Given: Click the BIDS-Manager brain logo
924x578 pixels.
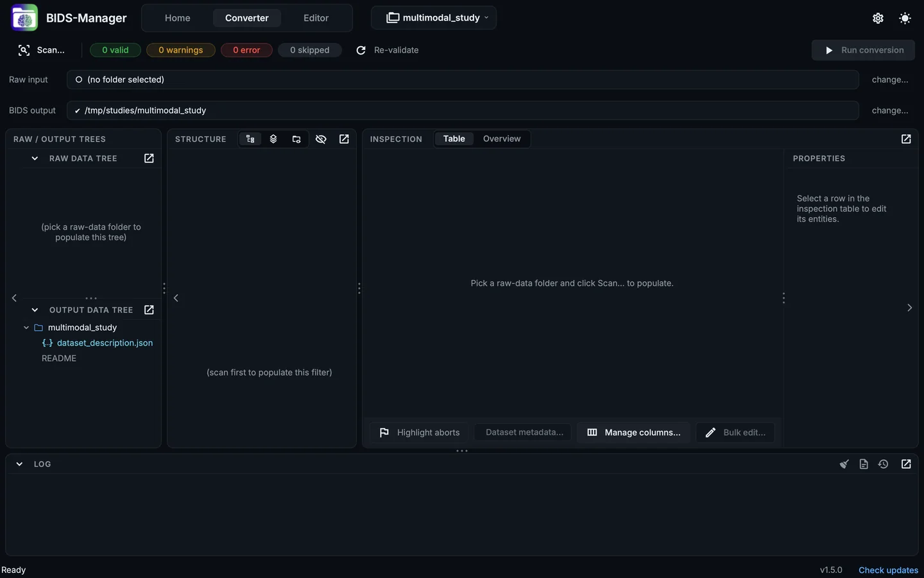Looking at the screenshot, I should click(x=24, y=18).
